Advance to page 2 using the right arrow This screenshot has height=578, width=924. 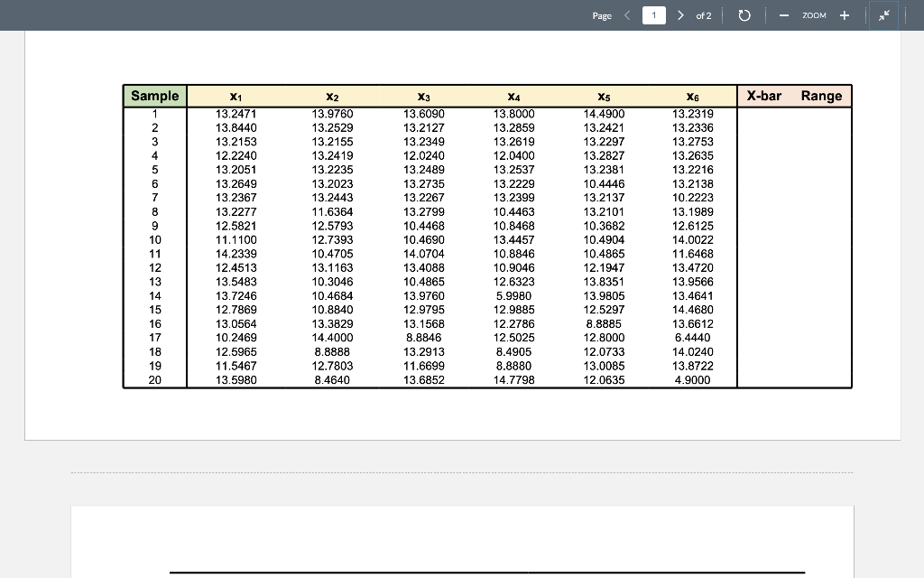click(681, 15)
